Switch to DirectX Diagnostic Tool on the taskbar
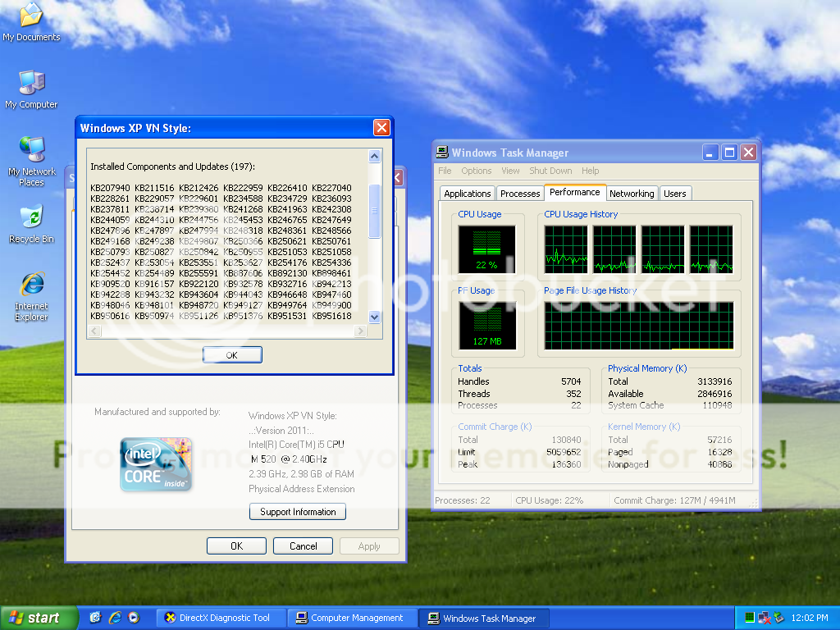This screenshot has height=630, width=840. (x=221, y=618)
